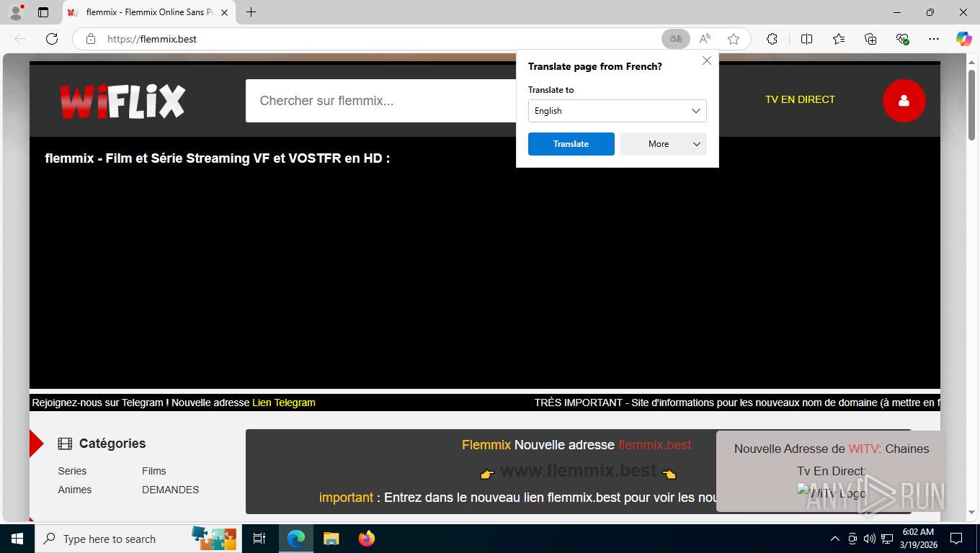
Task: Click the site info lock icon
Action: (91, 39)
